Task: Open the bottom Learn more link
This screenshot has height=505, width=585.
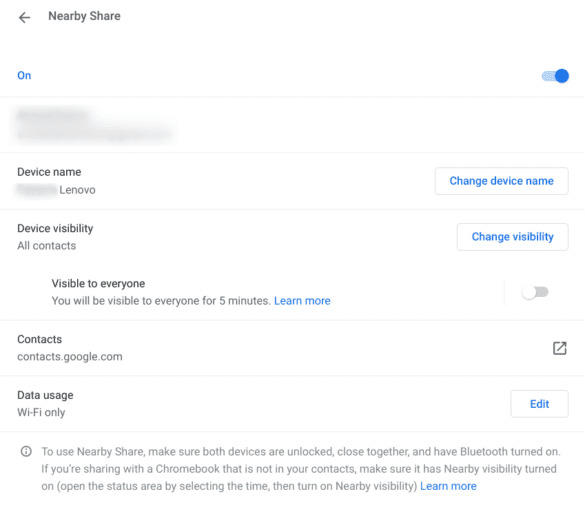Action: click(448, 486)
